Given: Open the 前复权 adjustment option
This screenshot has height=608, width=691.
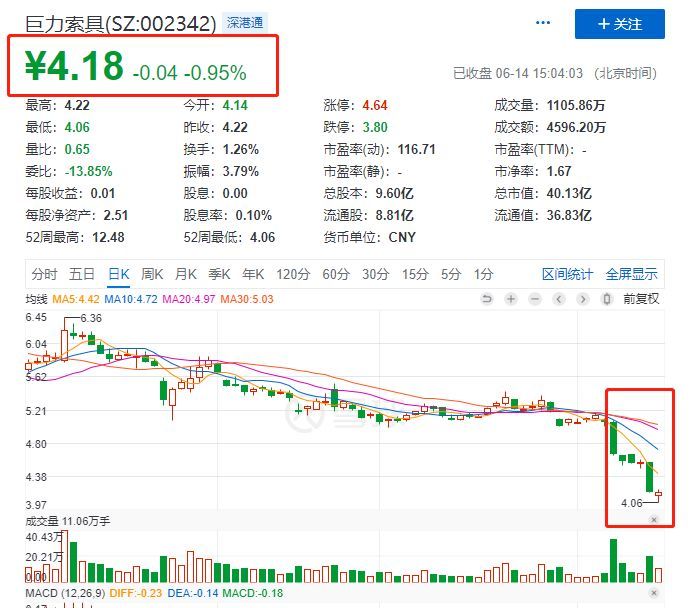Looking at the screenshot, I should coord(641,299).
